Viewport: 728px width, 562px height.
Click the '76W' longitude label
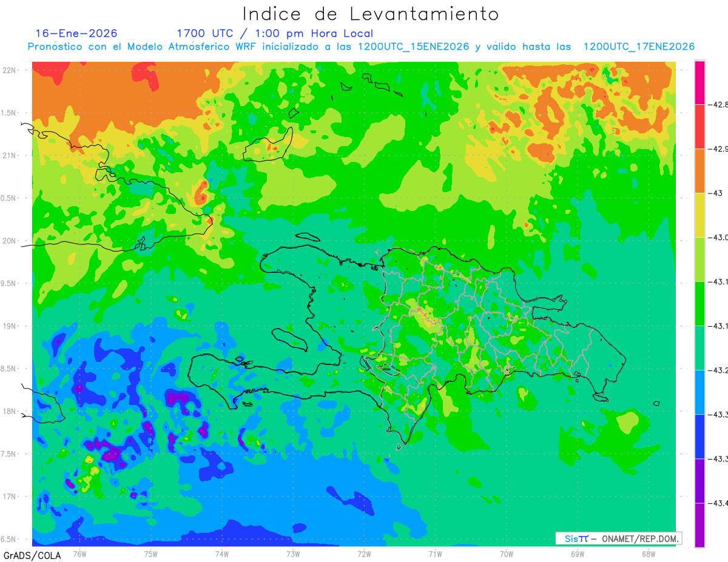pos(79,554)
